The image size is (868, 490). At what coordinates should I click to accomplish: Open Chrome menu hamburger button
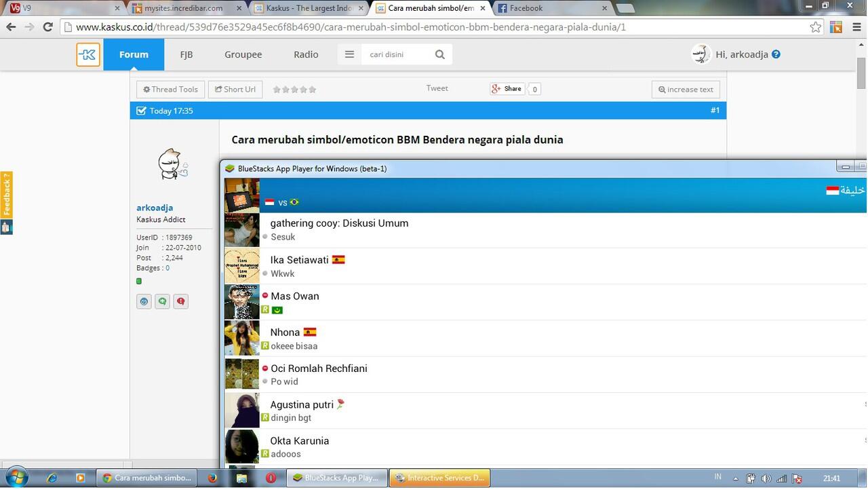tap(857, 27)
